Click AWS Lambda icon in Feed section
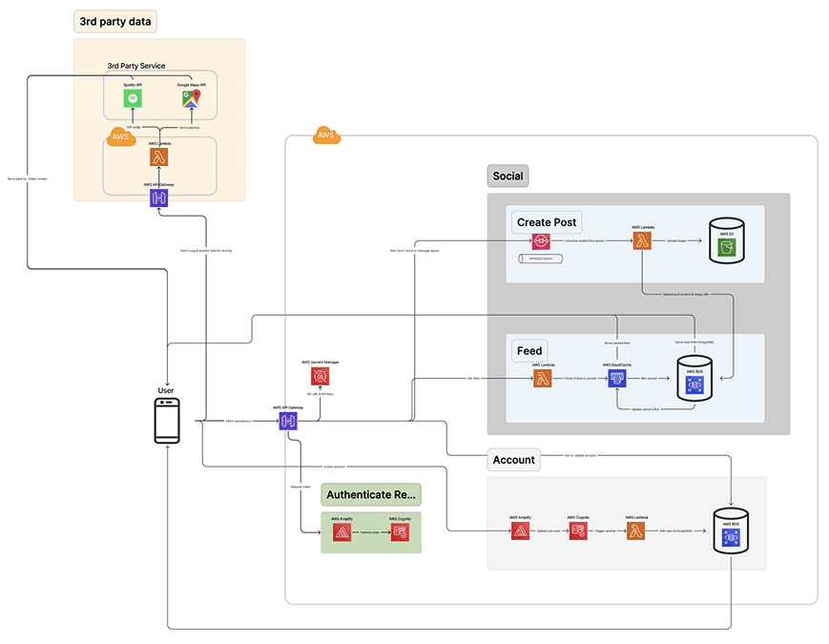Viewport: 829px width, 644px height. [543, 379]
